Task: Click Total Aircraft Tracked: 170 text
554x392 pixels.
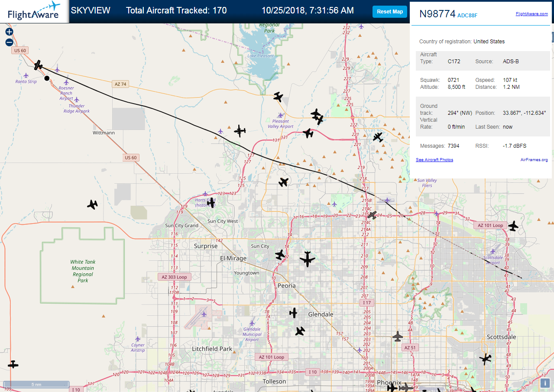Action: (x=176, y=10)
